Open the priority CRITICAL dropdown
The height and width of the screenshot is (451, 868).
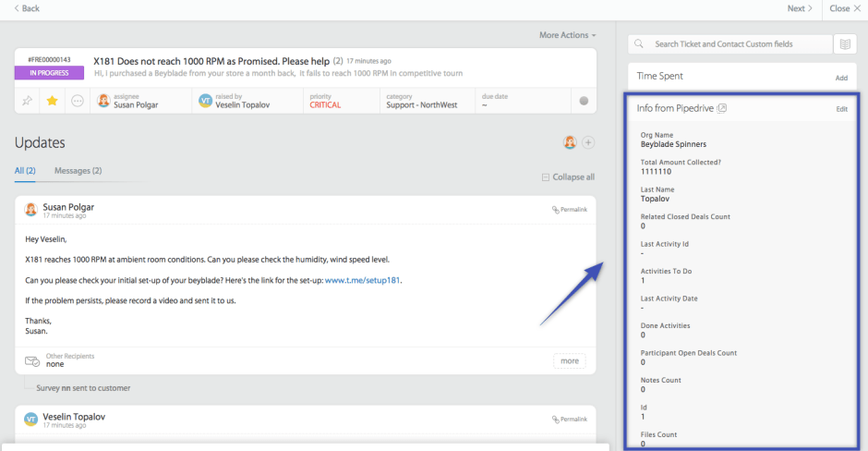tap(325, 105)
